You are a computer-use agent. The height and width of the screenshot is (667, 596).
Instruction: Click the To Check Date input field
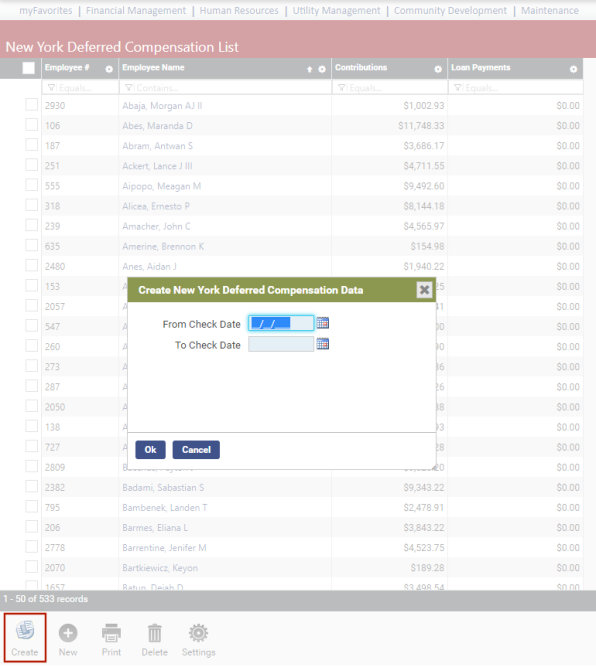pos(281,344)
